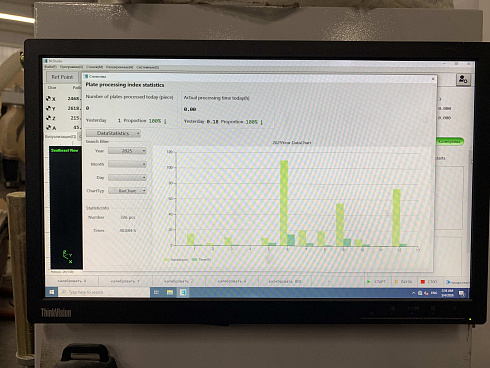Show hidden system tray icons
The width and height of the screenshot is (490, 368).
click(414, 293)
